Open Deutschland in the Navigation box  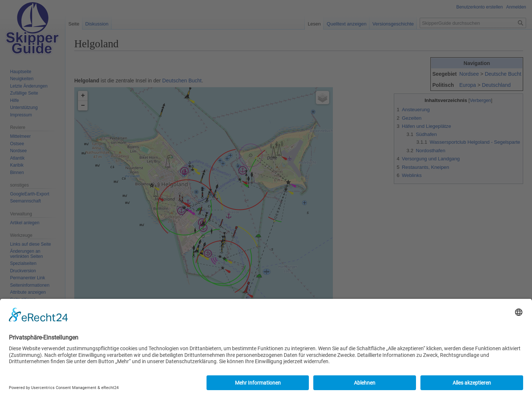pos(496,85)
